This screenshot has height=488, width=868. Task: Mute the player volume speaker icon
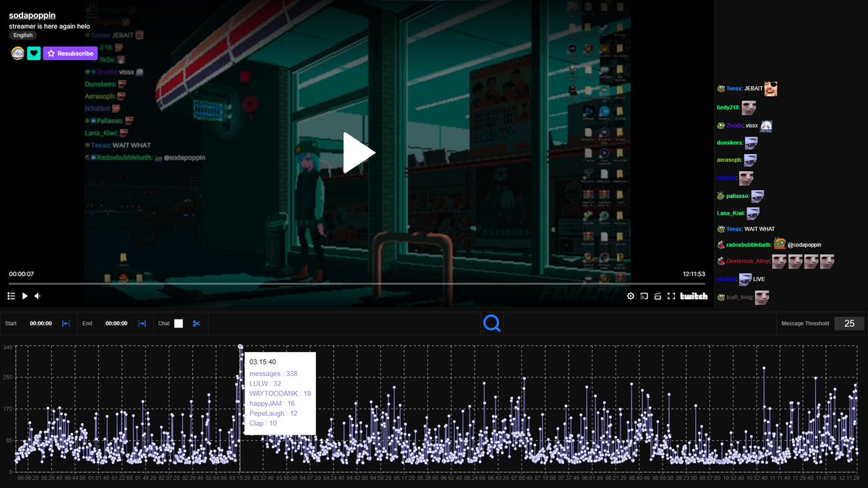pyautogui.click(x=38, y=296)
